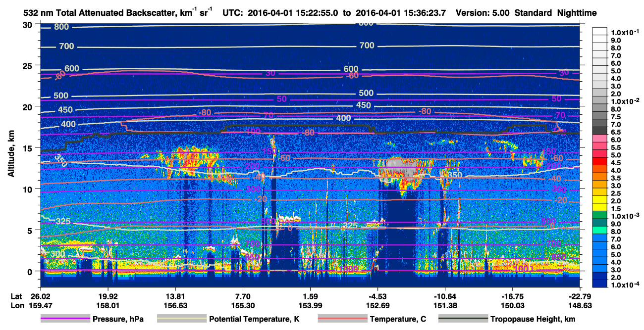Click the '450' potential temperature label at left
The image size is (644, 330).
point(66,110)
